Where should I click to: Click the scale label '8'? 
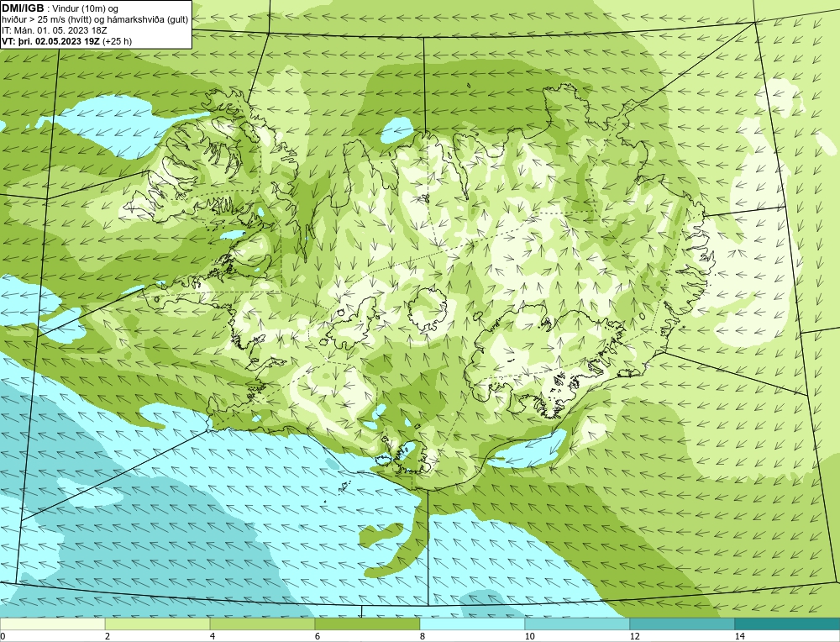[423, 636]
